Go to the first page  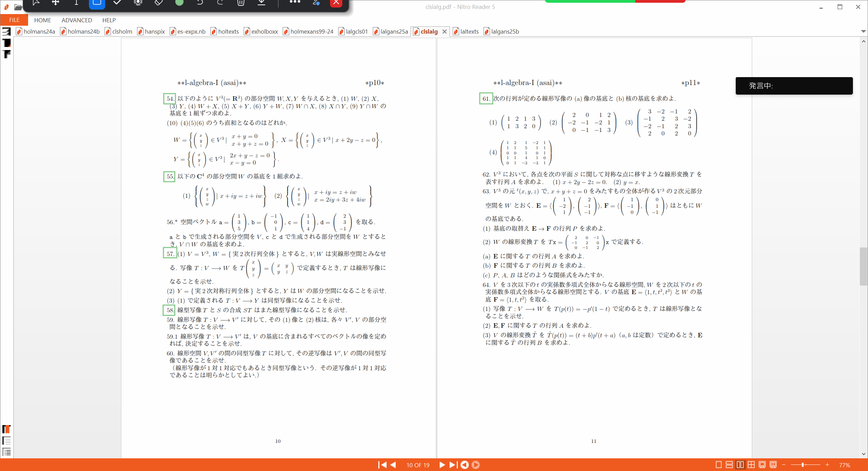coord(382,465)
